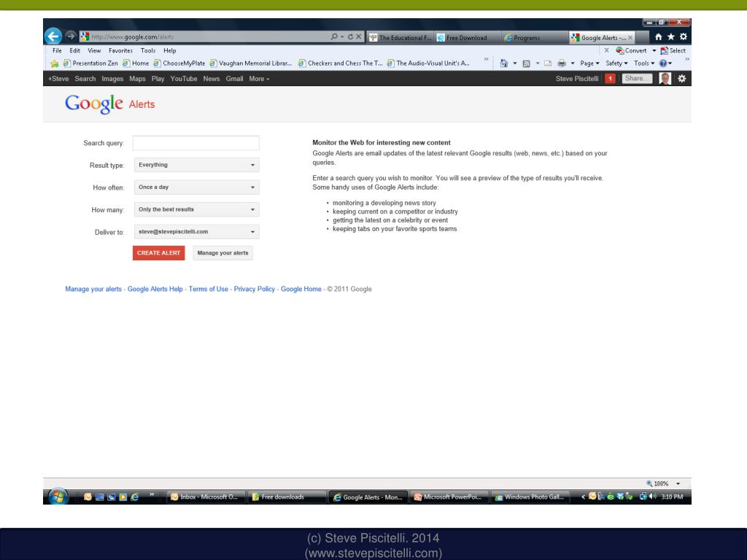The image size is (747, 560).
Task: Open the Edit menu
Action: click(x=75, y=50)
